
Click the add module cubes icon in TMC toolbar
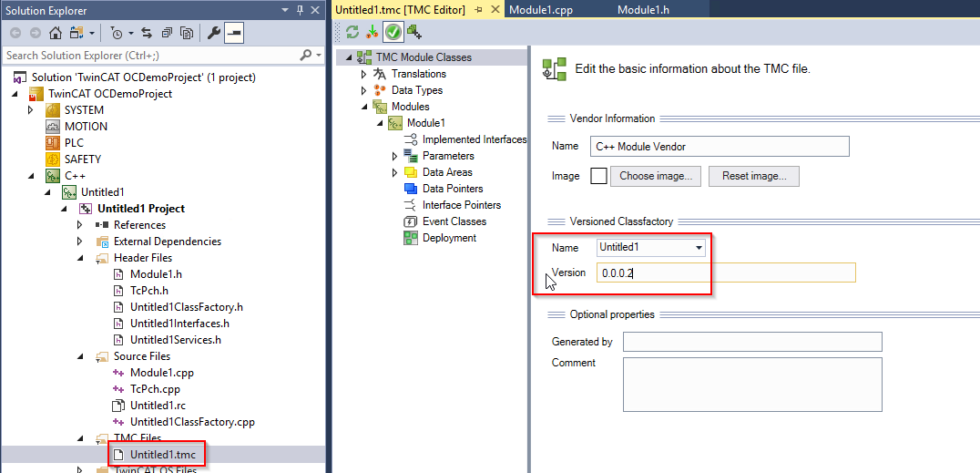pos(414,32)
